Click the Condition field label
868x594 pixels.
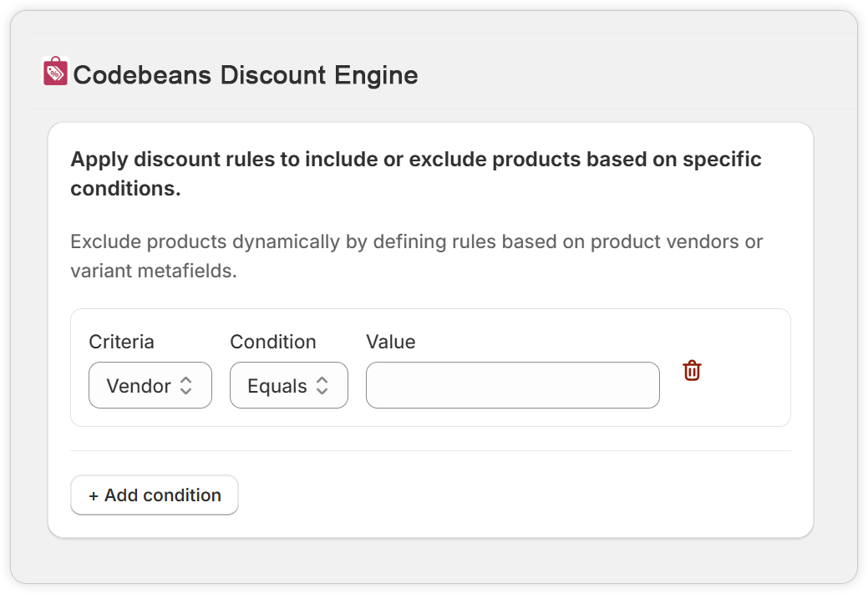(x=273, y=342)
